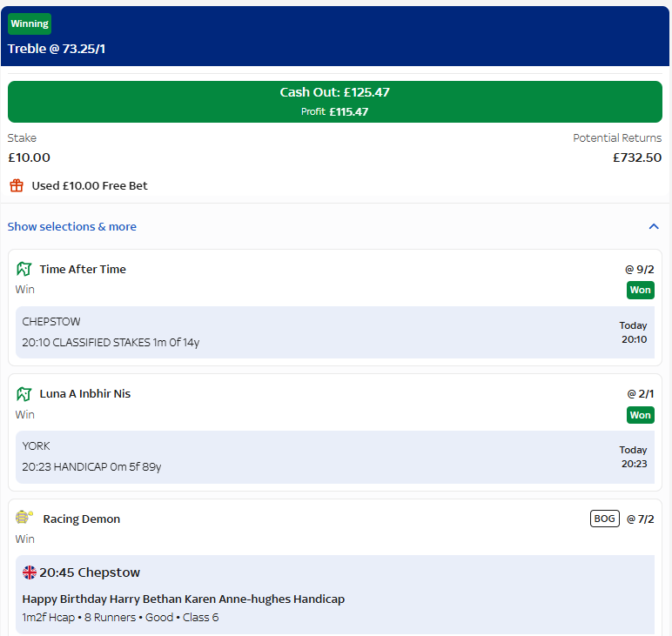Screen dimensions: 672x636
Task: Click the Racing Demon jockey silks icon
Action: pos(24,518)
